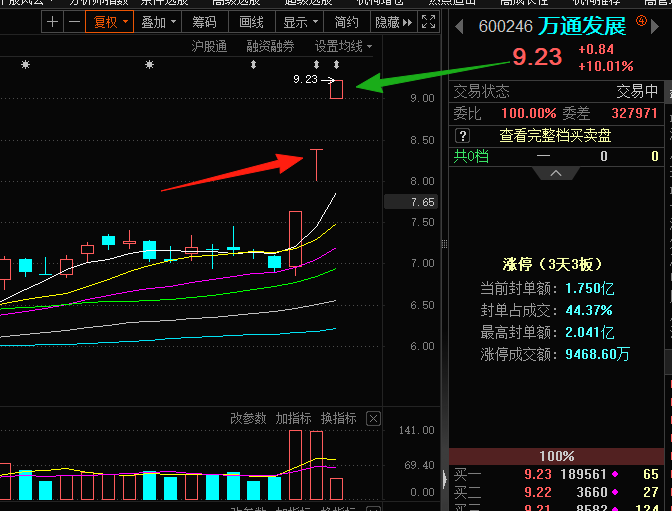The image size is (672, 511).
Task: Click the 7.65 price axis cursor label
Action: (411, 202)
